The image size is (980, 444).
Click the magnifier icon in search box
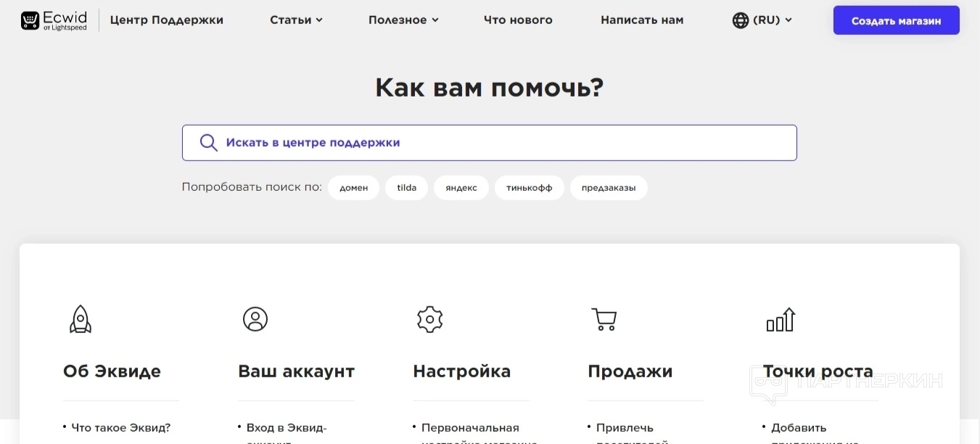pos(208,143)
